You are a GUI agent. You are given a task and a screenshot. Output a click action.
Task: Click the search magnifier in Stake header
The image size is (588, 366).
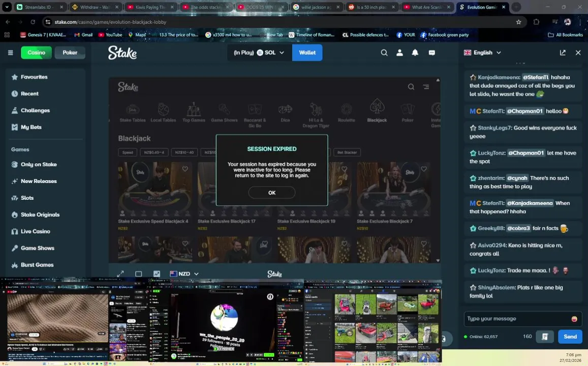pyautogui.click(x=384, y=52)
